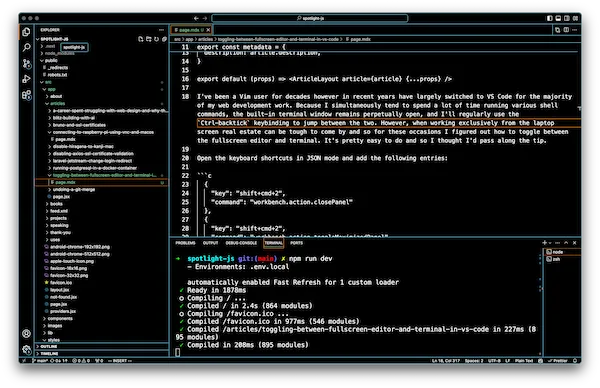
Task: Click the main branch in status bar
Action: (x=41, y=360)
